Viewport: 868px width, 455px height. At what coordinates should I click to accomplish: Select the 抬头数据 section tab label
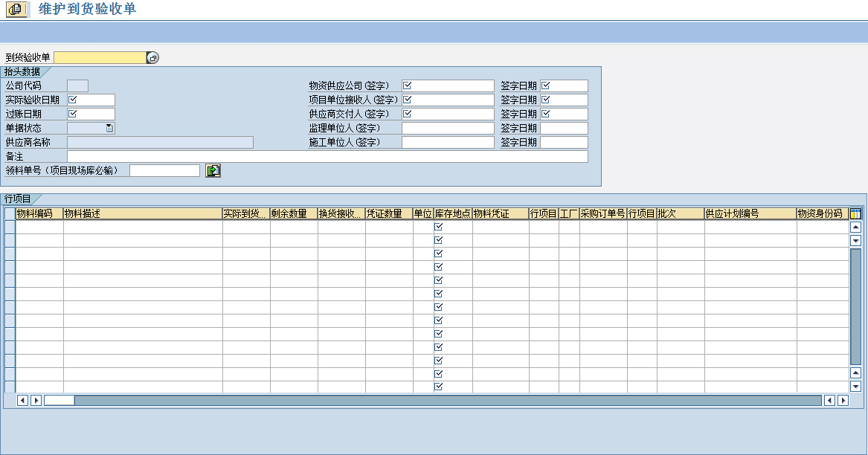pyautogui.click(x=22, y=71)
